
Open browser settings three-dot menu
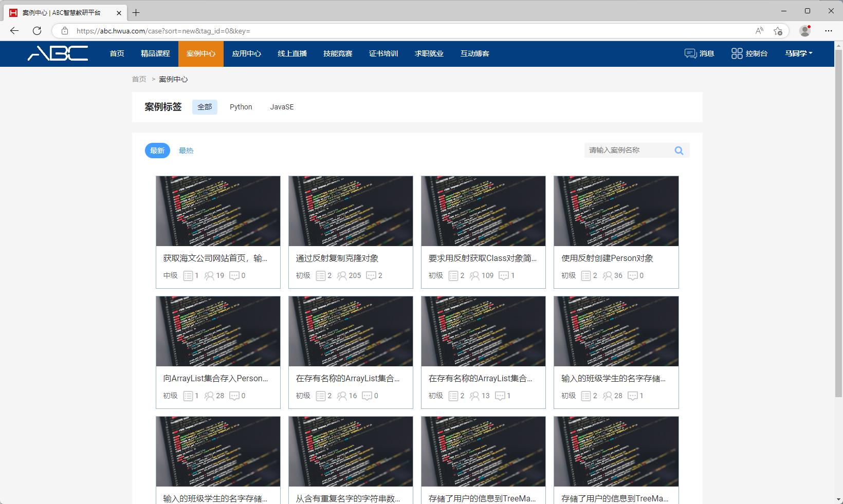tap(829, 31)
